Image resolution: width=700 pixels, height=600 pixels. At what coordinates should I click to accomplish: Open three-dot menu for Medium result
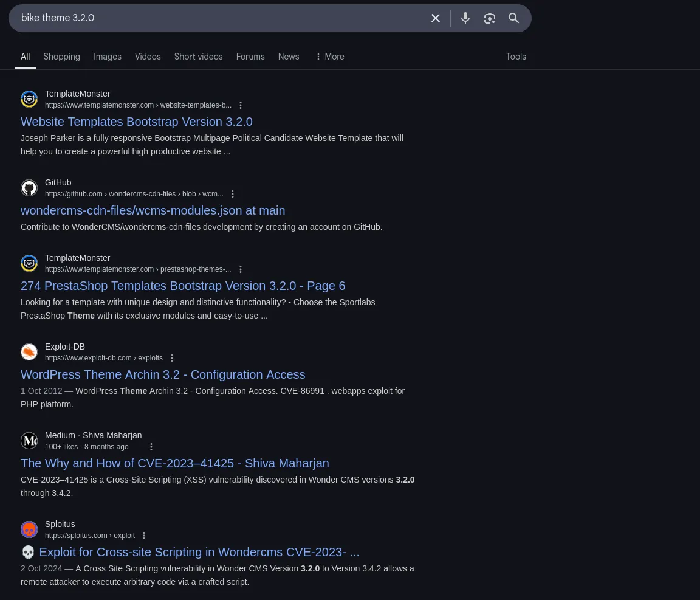pos(151,447)
